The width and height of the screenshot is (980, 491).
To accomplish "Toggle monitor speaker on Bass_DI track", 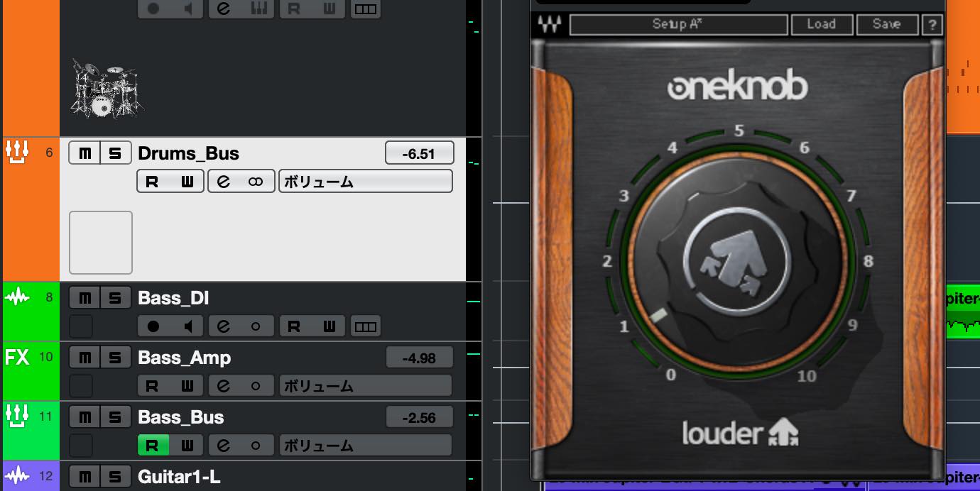I will [x=187, y=326].
